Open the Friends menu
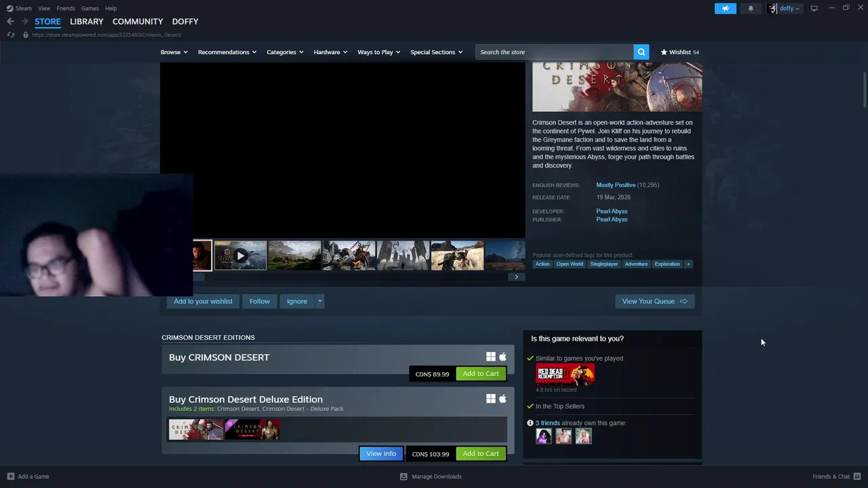Viewport: 868px width, 488px height. tap(66, 8)
